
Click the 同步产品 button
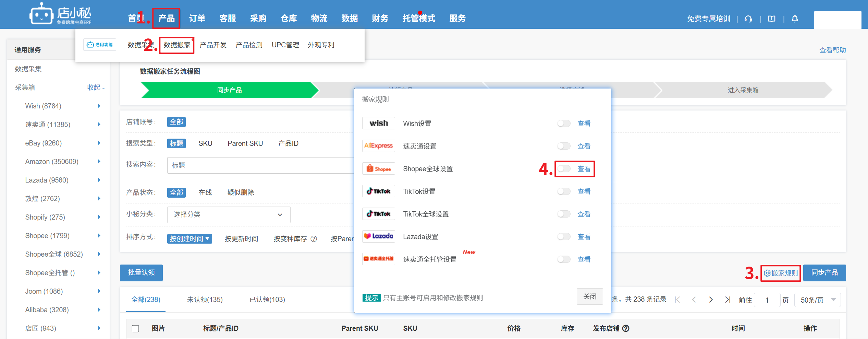tap(824, 273)
